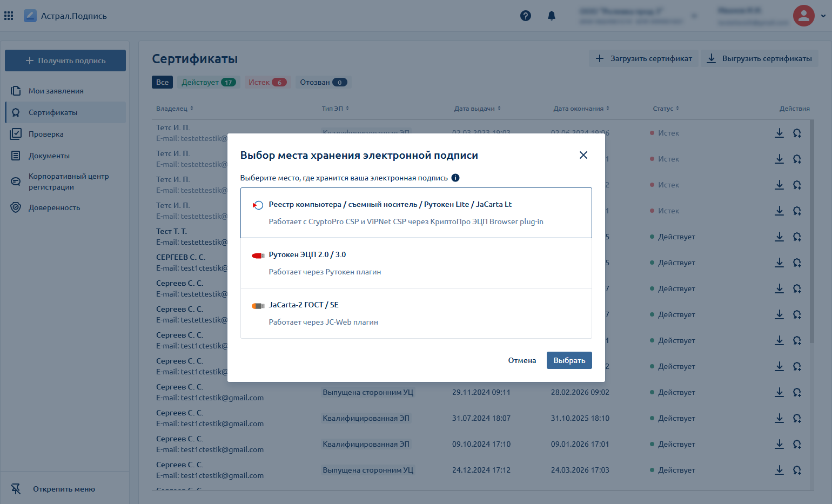Renew certificate in first Истек row
Viewport: 832px width, 504px height.
coord(797,133)
